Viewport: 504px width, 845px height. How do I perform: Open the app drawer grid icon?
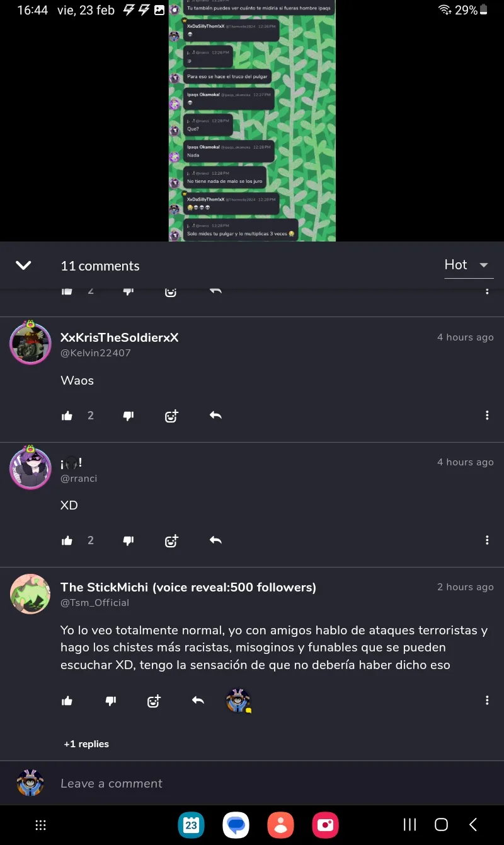[41, 825]
